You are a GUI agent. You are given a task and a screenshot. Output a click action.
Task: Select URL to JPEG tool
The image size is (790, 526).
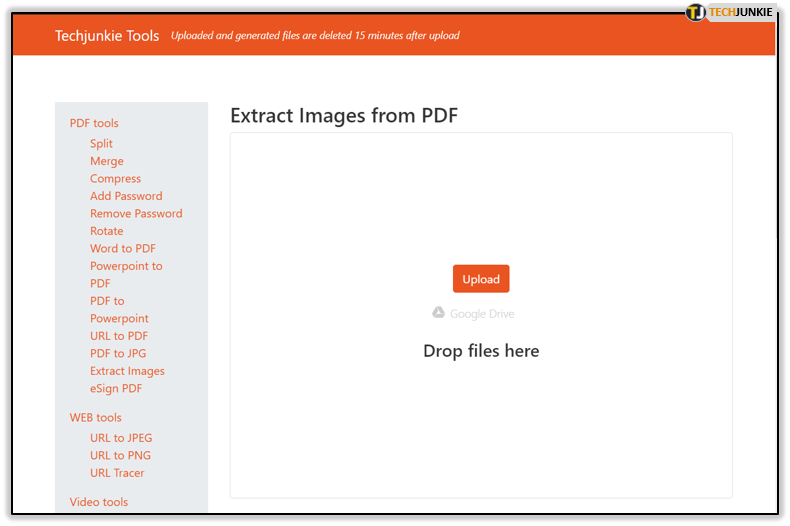(121, 438)
